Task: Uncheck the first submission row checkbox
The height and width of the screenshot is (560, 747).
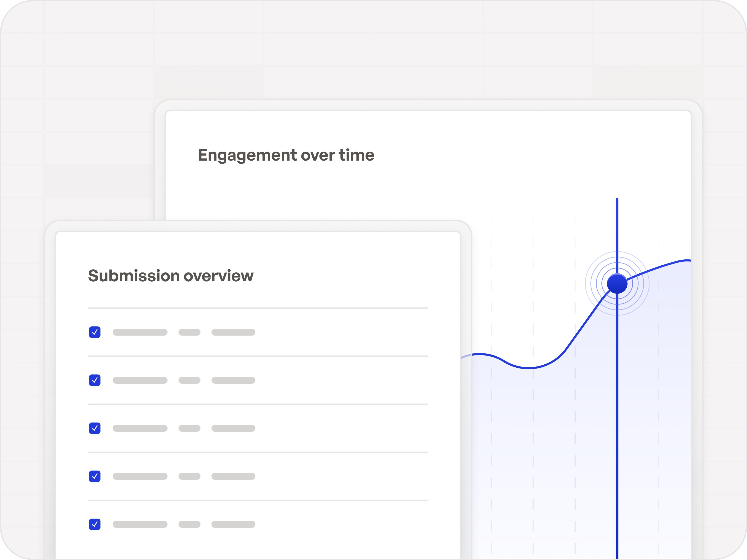Action: pos(95,332)
